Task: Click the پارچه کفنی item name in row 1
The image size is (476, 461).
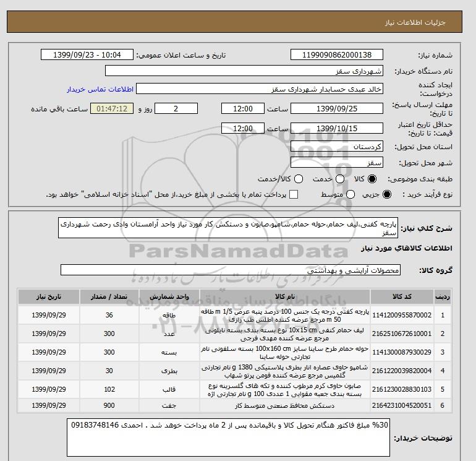Action: coord(285,316)
